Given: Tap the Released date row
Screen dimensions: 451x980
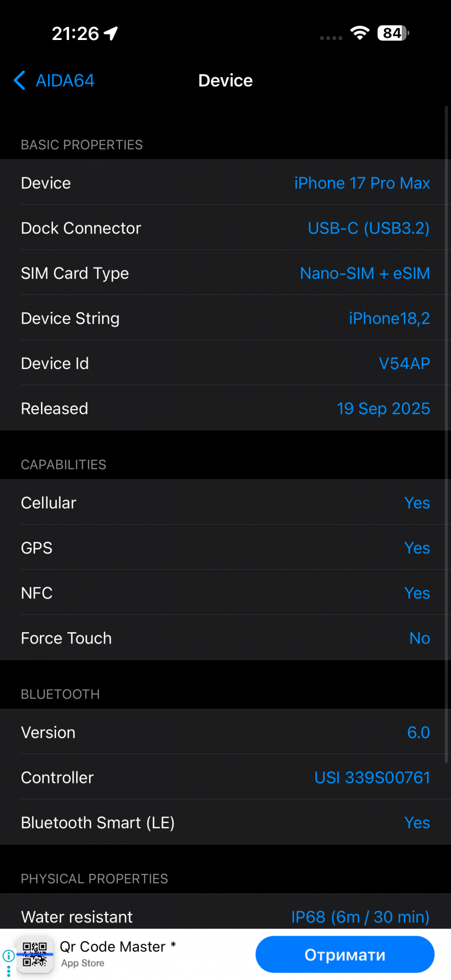Looking at the screenshot, I should coord(225,408).
